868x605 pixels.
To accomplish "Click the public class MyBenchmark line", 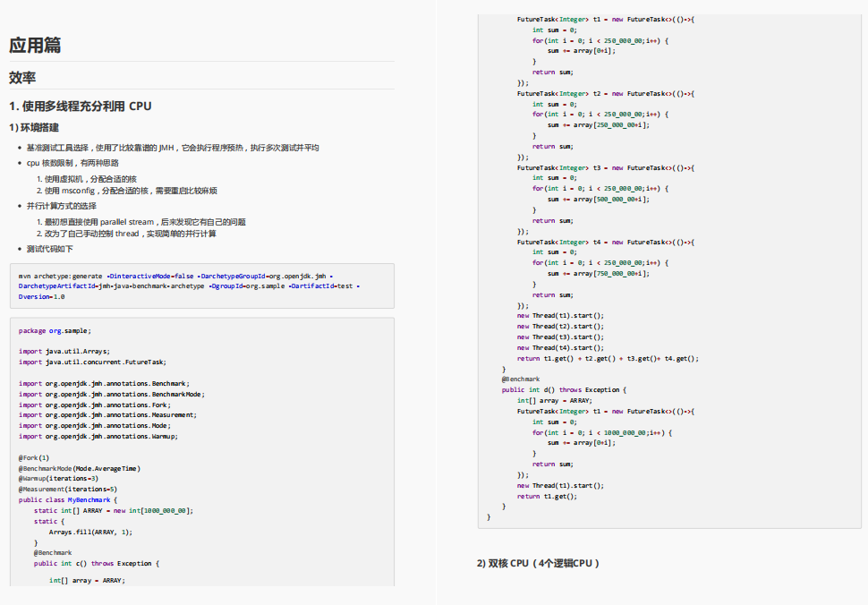I will [x=68, y=499].
